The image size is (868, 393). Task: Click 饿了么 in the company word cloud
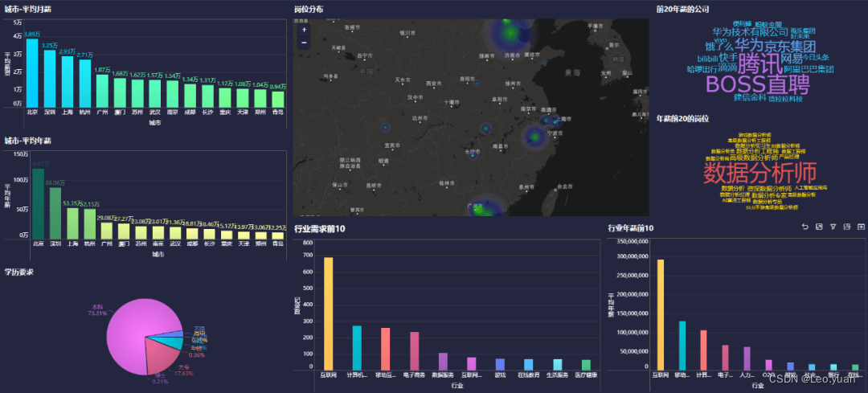719,47
